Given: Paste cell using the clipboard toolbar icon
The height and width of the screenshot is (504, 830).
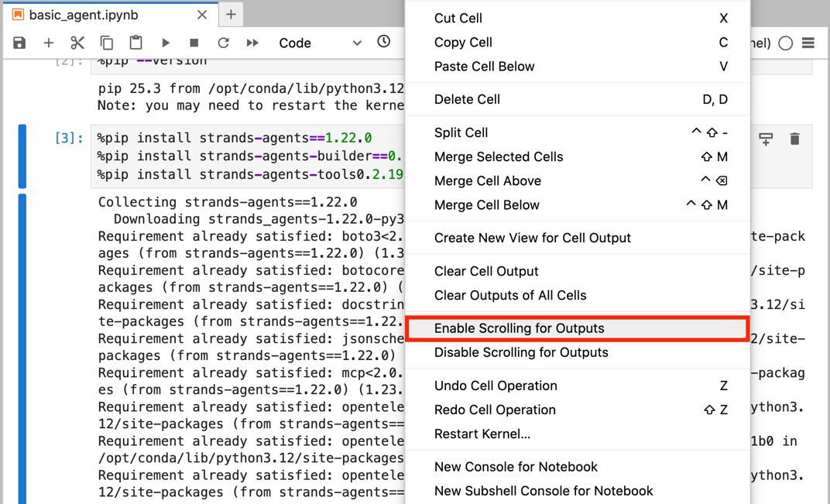Looking at the screenshot, I should (136, 43).
